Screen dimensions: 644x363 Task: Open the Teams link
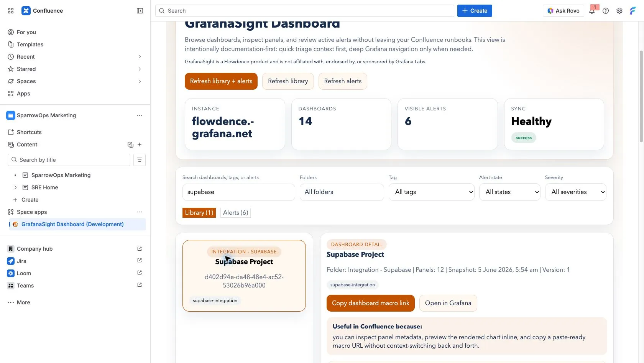point(25,286)
